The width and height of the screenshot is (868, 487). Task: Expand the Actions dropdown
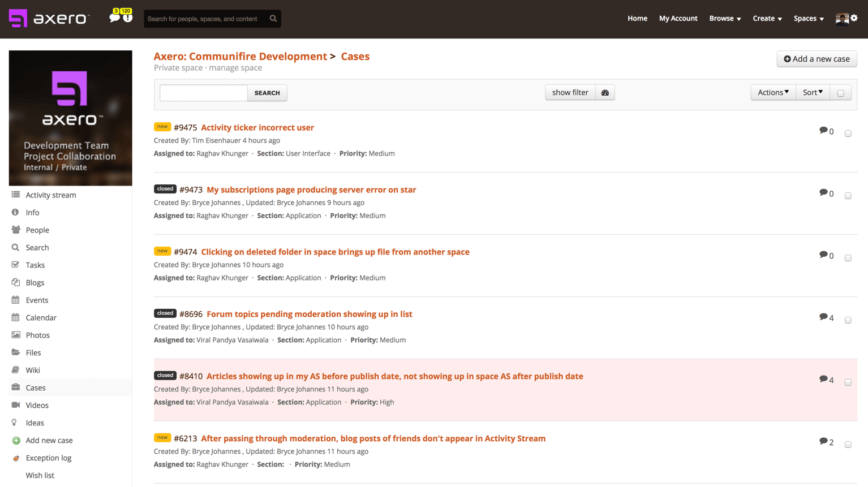773,92
